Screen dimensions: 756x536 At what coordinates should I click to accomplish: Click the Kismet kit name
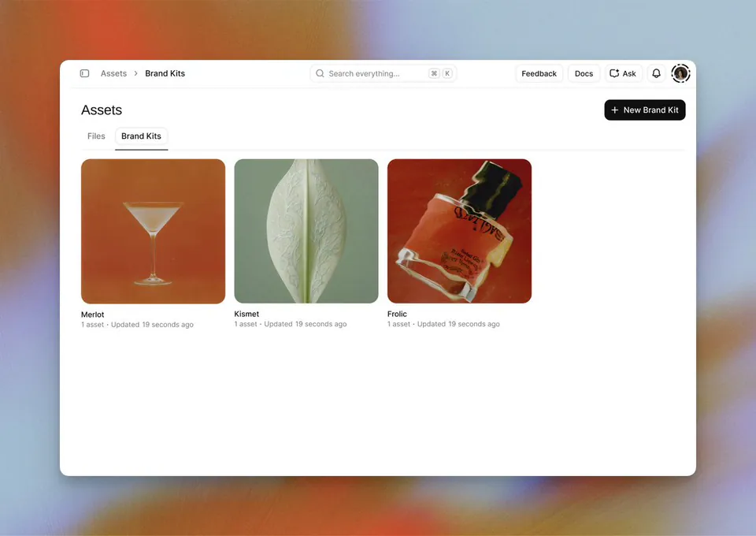click(x=246, y=314)
